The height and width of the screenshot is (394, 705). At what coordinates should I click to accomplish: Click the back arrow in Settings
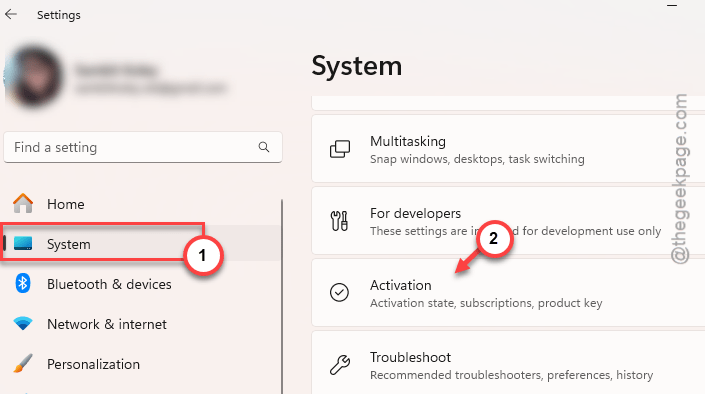click(x=11, y=14)
